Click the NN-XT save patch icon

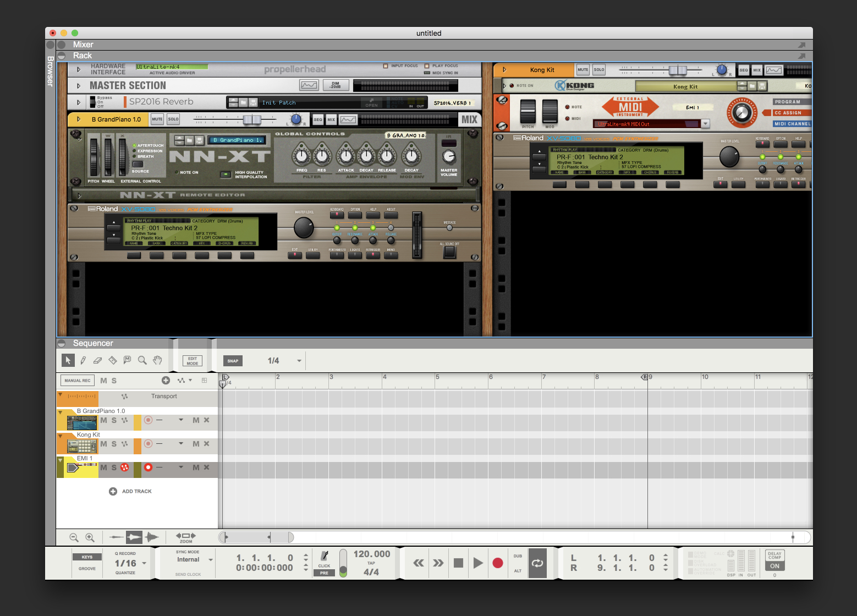point(200,140)
